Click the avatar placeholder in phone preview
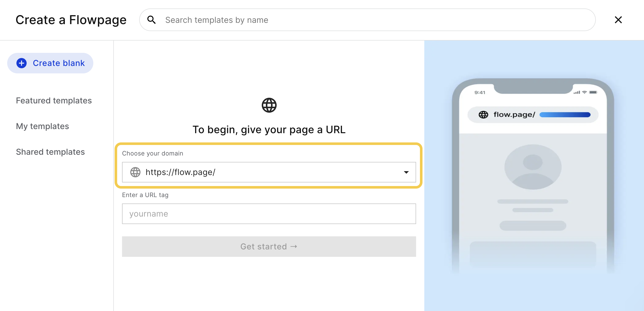 click(x=533, y=167)
